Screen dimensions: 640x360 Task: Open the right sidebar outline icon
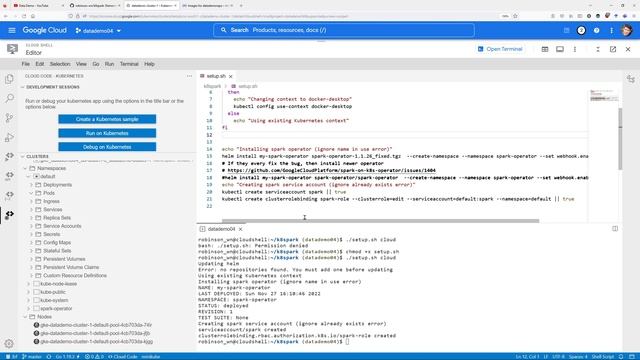click(x=631, y=79)
